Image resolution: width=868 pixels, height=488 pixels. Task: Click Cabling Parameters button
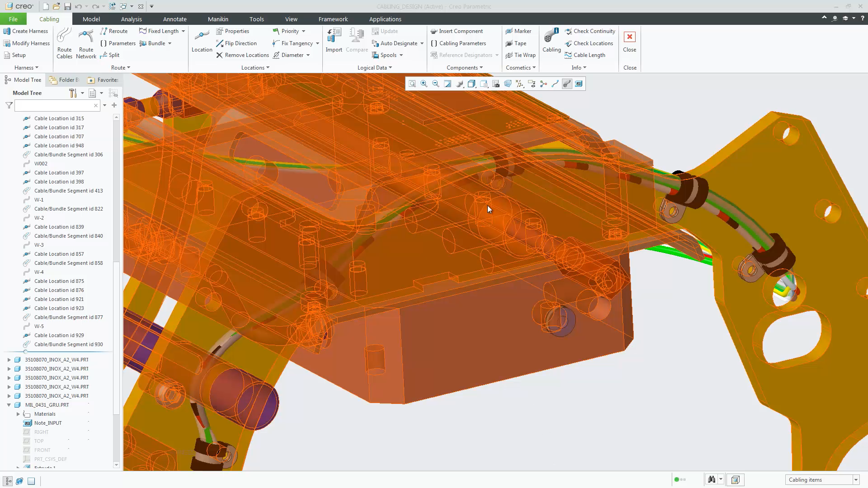tap(458, 43)
